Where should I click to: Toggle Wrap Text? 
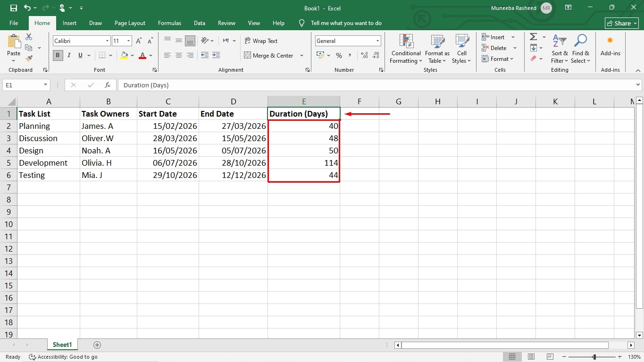click(x=261, y=41)
